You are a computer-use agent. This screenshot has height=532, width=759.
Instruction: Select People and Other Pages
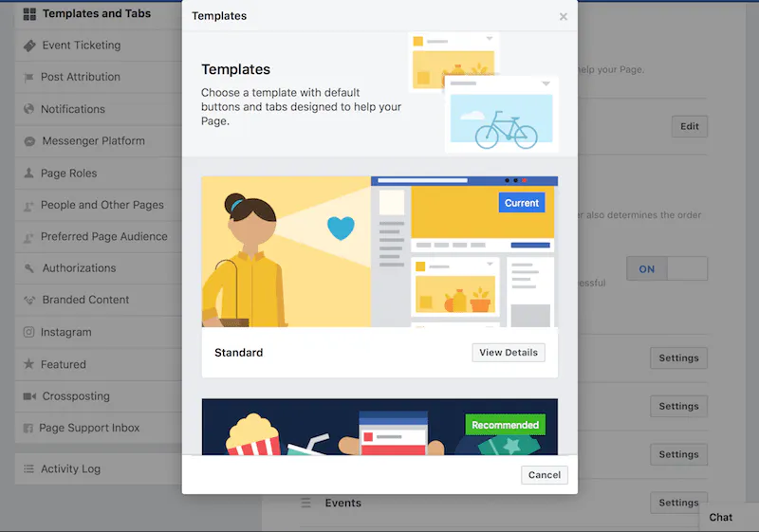99,205
